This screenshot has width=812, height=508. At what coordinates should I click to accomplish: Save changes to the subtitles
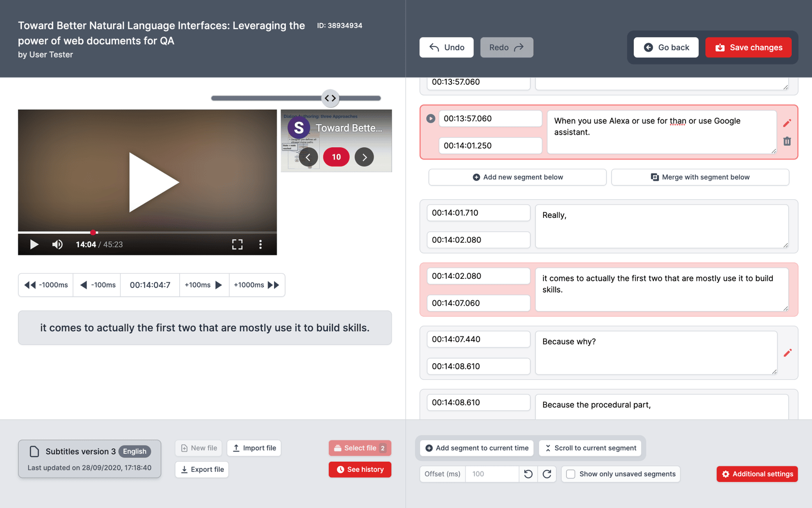pyautogui.click(x=749, y=47)
